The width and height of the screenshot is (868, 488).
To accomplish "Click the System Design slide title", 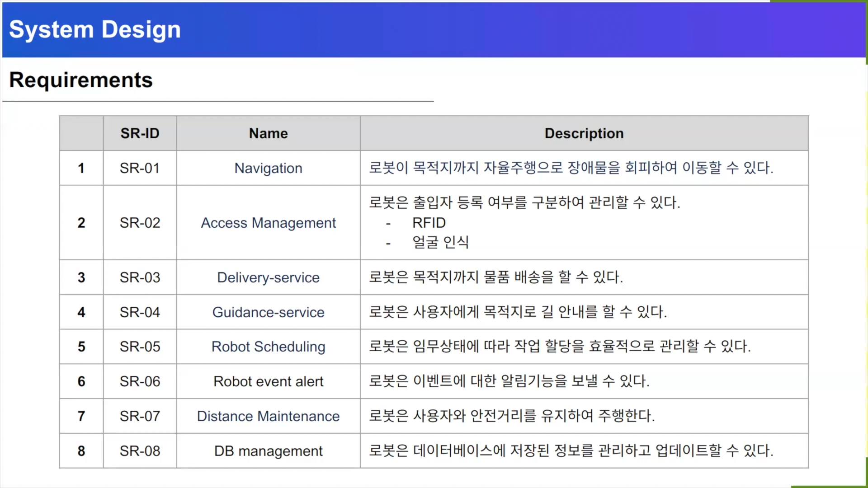I will pos(95,30).
